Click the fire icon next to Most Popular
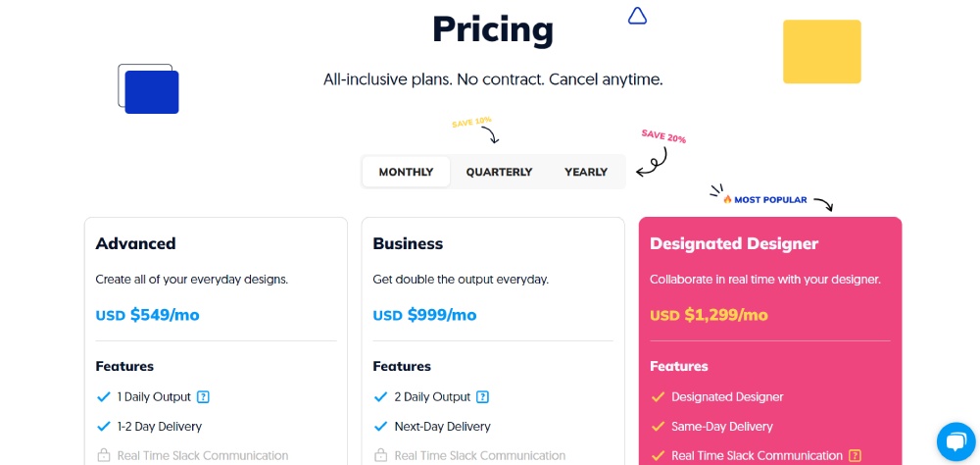The width and height of the screenshot is (980, 465). click(x=727, y=200)
